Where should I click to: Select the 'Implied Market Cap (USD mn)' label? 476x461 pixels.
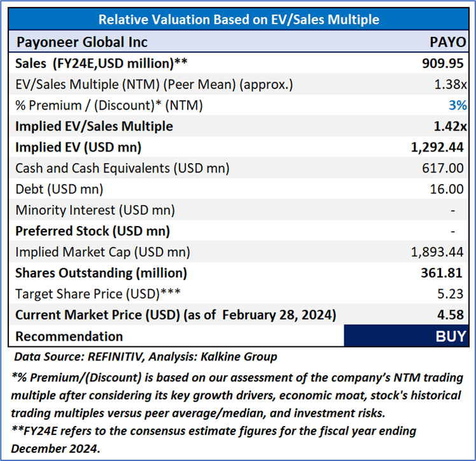point(102,252)
